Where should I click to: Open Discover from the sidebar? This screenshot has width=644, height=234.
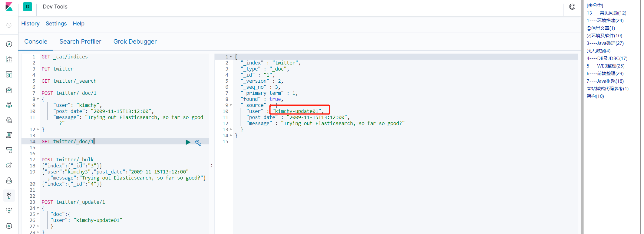point(9,44)
